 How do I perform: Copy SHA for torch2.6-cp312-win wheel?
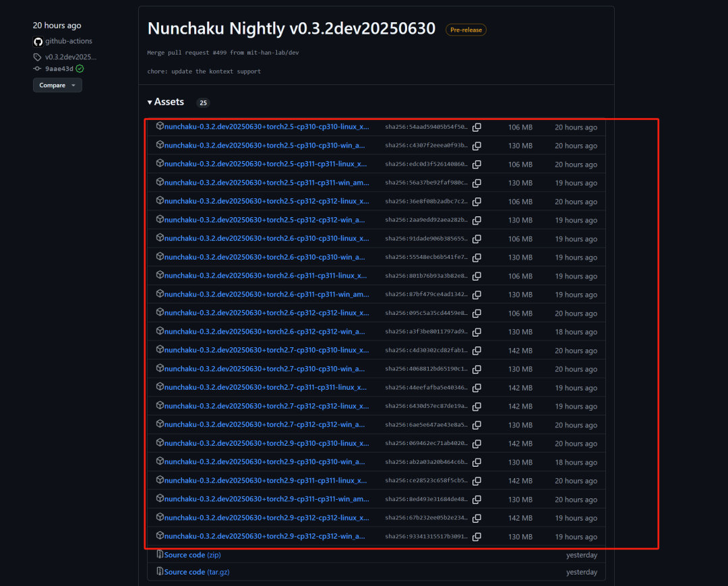[477, 332]
